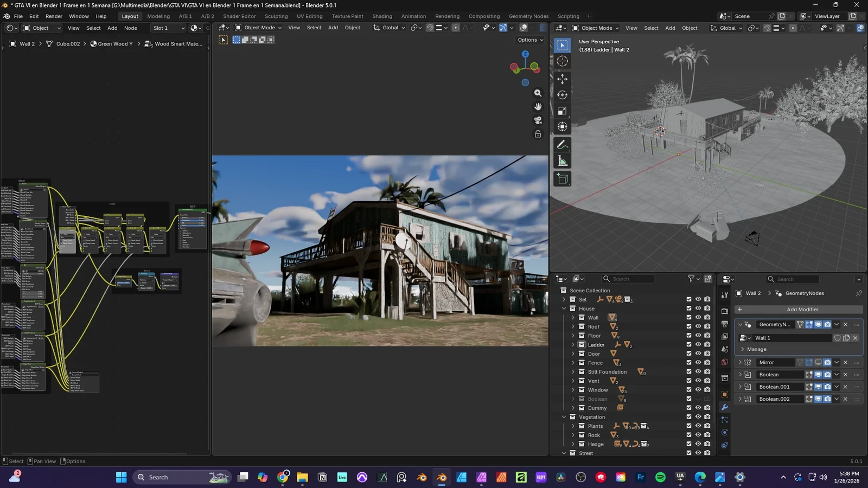Remove the Boolean.002 modifier with its X button

(x=845, y=399)
